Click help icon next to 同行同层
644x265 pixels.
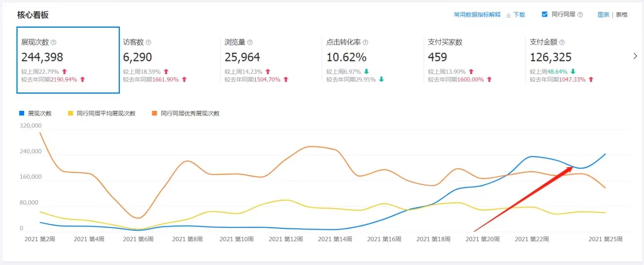[580, 15]
